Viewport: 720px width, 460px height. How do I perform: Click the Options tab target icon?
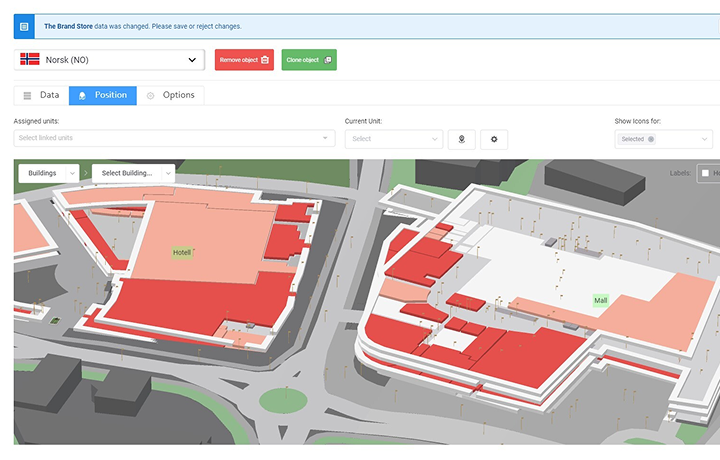tap(150, 95)
